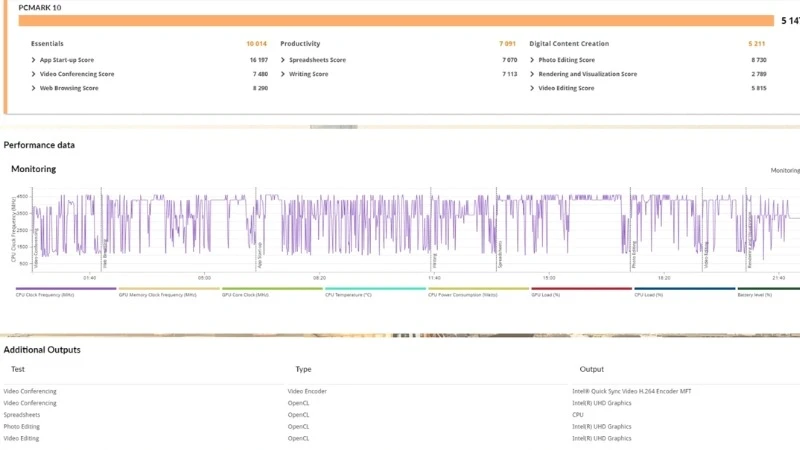This screenshot has height=450, width=800.
Task: Click the Monitoring chart title
Action: 34,169
